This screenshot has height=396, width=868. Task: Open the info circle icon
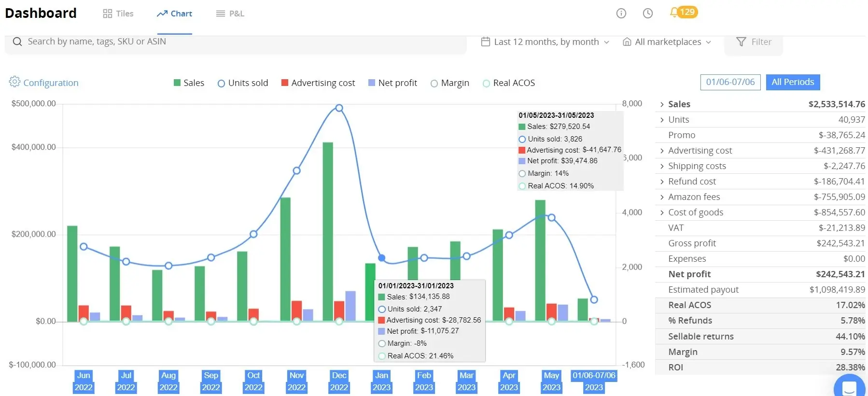click(x=621, y=14)
